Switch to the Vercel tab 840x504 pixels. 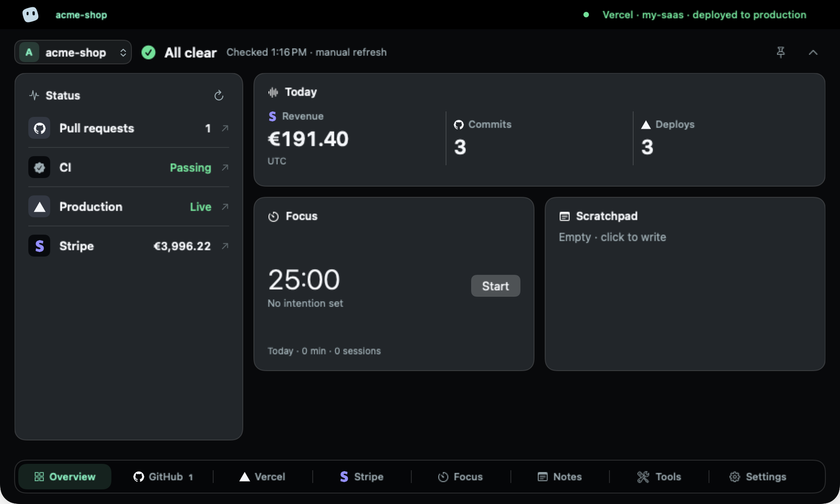(x=262, y=477)
